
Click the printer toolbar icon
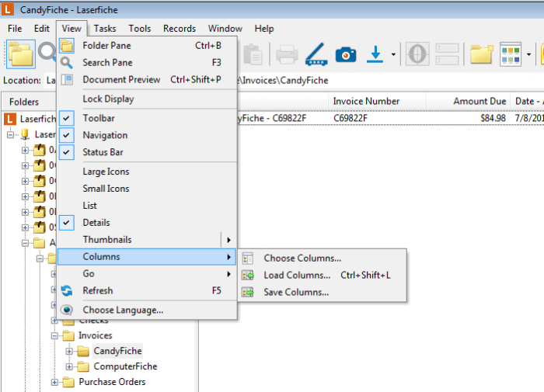coord(287,54)
